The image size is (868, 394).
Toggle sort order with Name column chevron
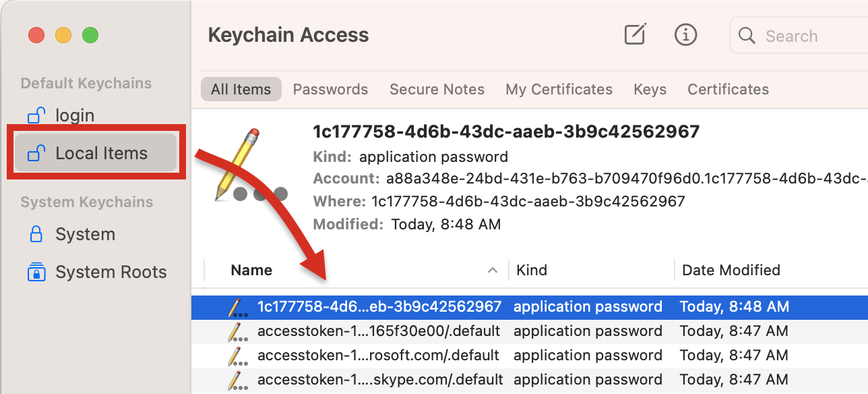[x=493, y=271]
